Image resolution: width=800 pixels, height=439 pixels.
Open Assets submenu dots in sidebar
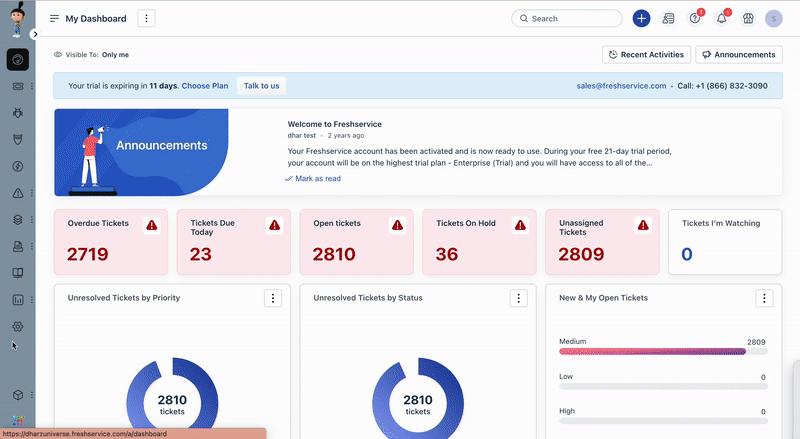click(32, 220)
